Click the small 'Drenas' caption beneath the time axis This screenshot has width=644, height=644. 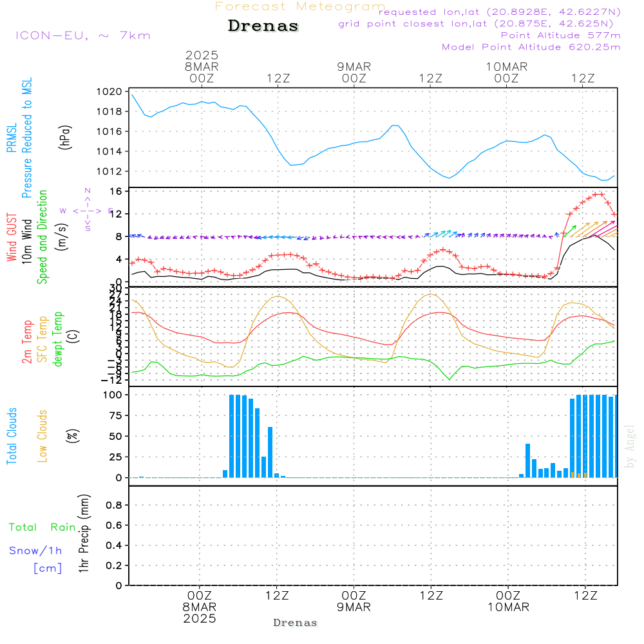tap(295, 623)
